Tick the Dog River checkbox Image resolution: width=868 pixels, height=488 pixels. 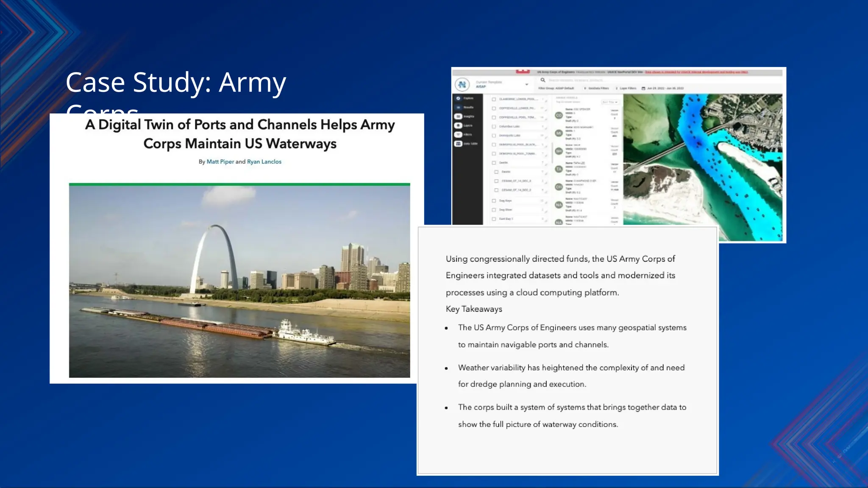(x=494, y=210)
